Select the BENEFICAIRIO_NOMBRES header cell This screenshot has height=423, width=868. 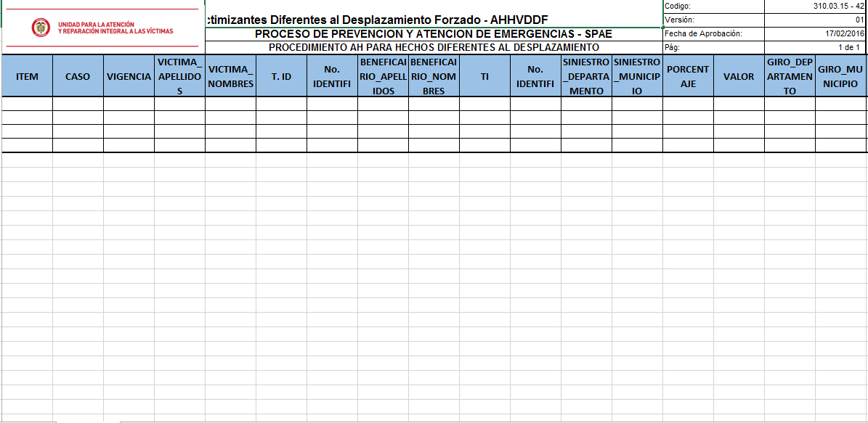click(x=434, y=76)
